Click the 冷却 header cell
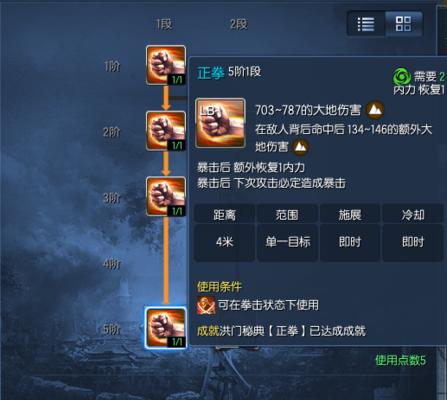The height and width of the screenshot is (400, 447). point(413,214)
